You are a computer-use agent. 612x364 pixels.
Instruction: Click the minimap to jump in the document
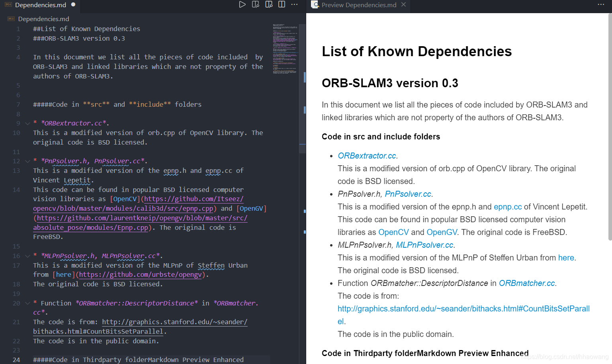284,48
